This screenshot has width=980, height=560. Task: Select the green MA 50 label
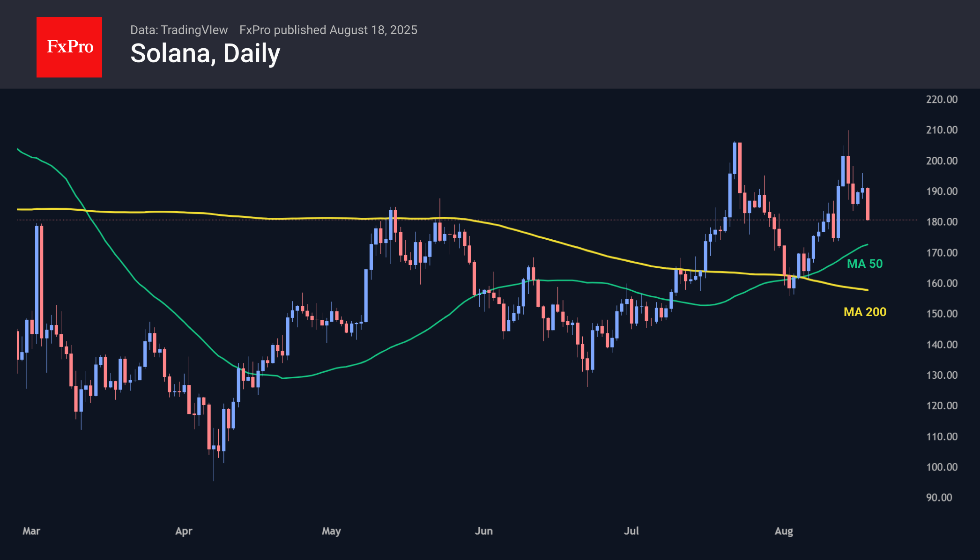[864, 264]
